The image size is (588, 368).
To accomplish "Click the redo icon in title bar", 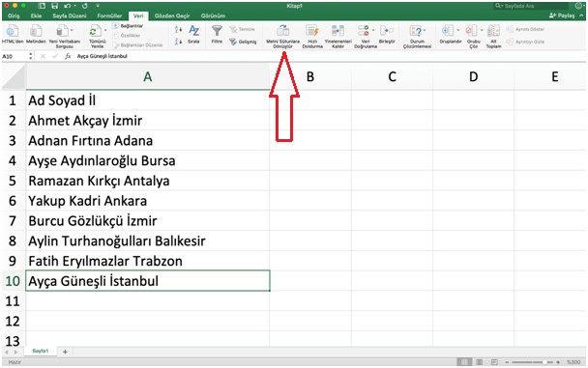I will pos(85,6).
